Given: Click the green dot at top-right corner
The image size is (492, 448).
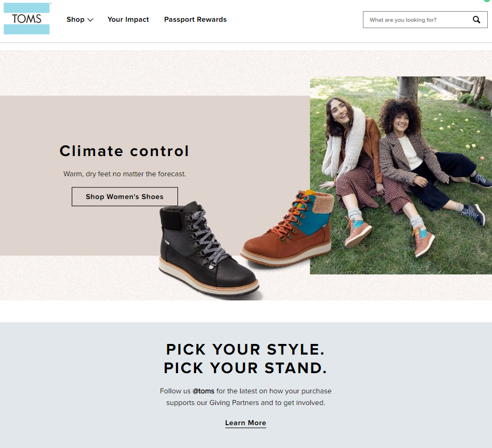Looking at the screenshot, I should point(487,1).
